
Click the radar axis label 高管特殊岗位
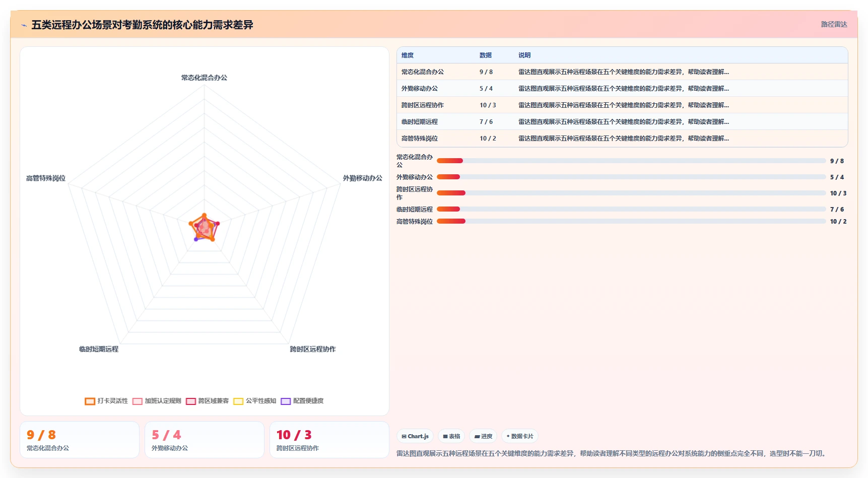[46, 178]
